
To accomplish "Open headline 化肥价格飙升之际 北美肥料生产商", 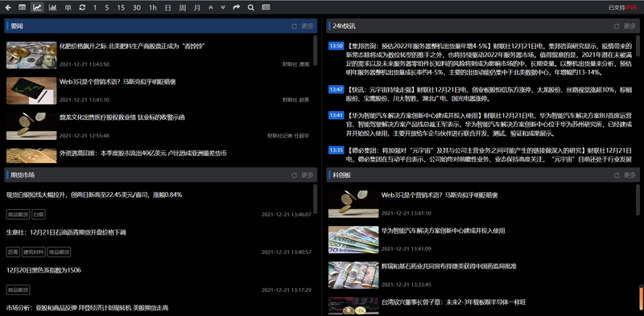I will pyautogui.click(x=132, y=46).
